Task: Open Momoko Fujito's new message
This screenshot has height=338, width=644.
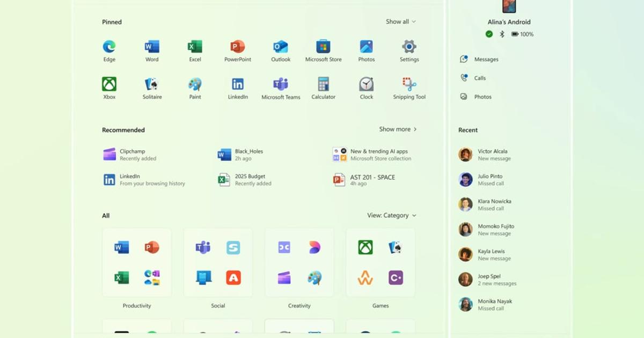Action: click(x=486, y=230)
